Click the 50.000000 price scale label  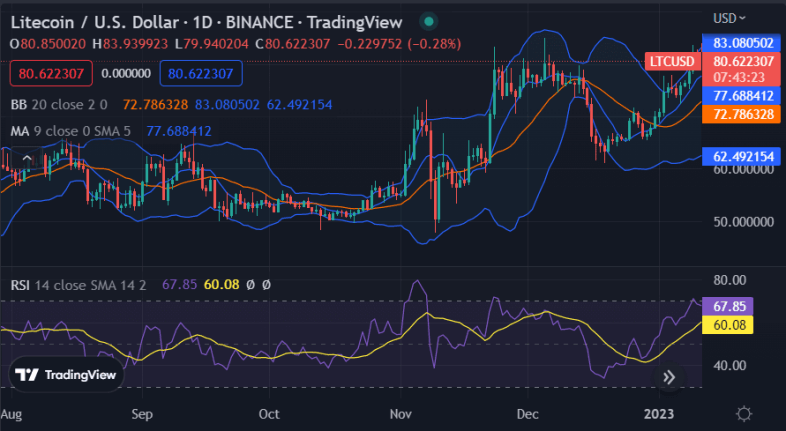point(743,222)
